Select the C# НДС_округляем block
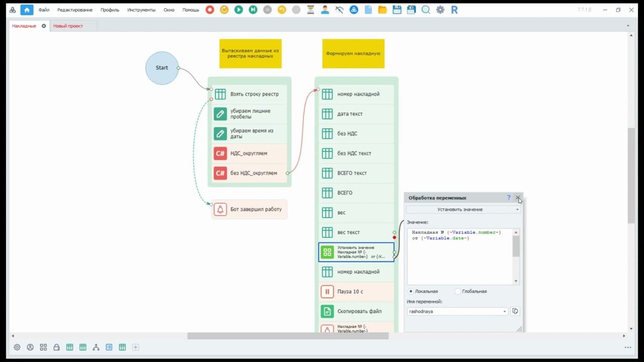This screenshot has height=362, width=644. click(x=250, y=153)
